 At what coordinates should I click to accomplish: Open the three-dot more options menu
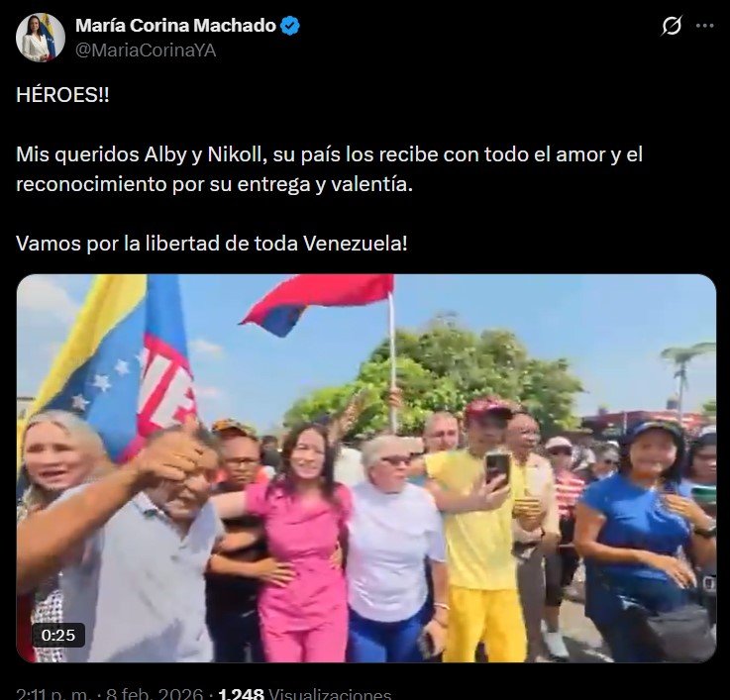click(x=705, y=26)
